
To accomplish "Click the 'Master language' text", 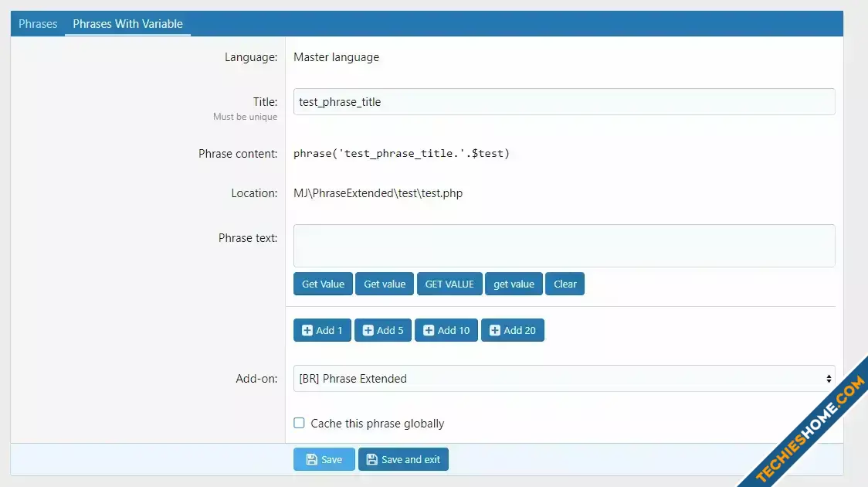I will pos(336,57).
